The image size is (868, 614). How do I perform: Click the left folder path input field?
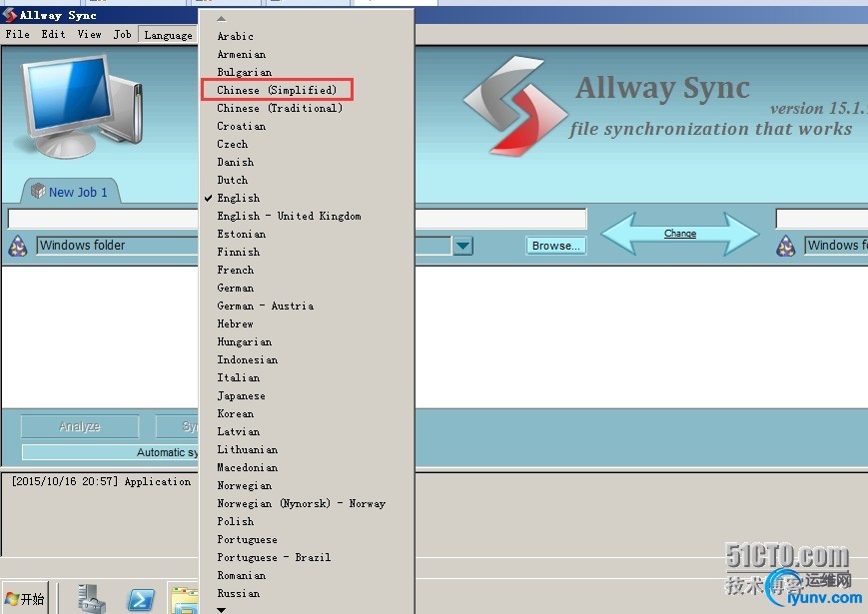(x=103, y=219)
